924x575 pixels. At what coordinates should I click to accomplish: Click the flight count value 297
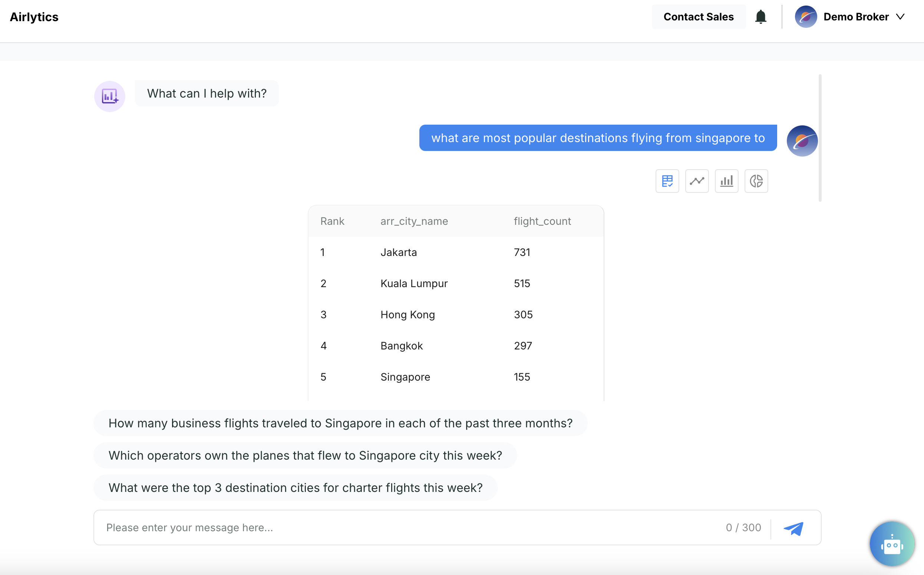(523, 346)
